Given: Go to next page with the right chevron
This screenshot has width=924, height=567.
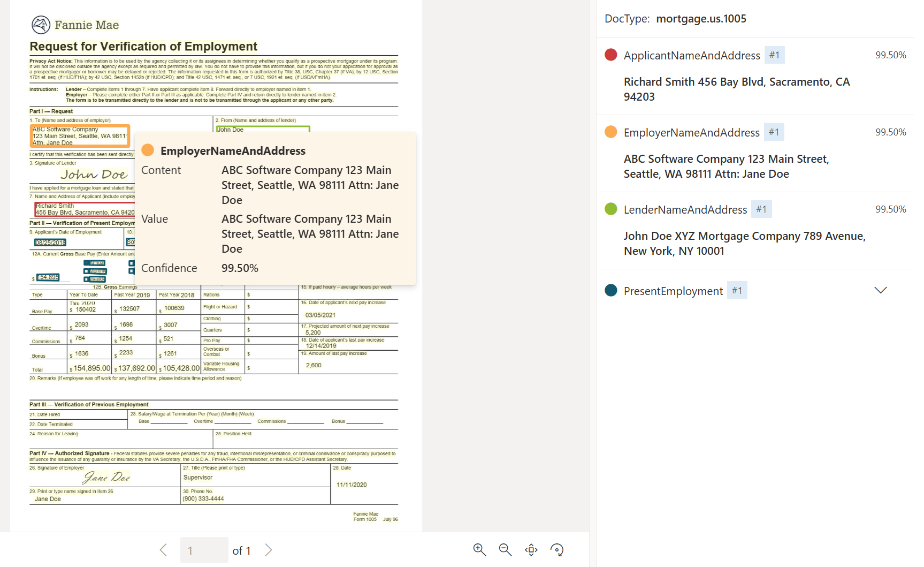Looking at the screenshot, I should (x=269, y=550).
